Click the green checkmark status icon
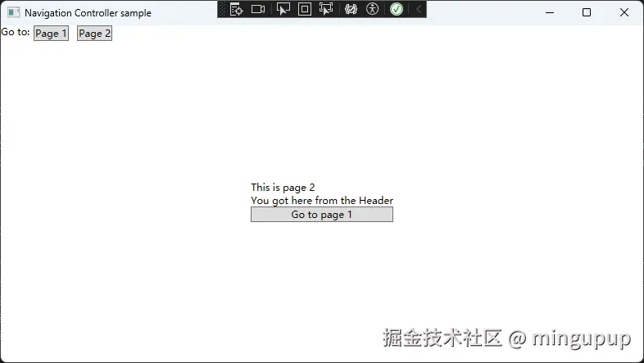 tap(397, 9)
